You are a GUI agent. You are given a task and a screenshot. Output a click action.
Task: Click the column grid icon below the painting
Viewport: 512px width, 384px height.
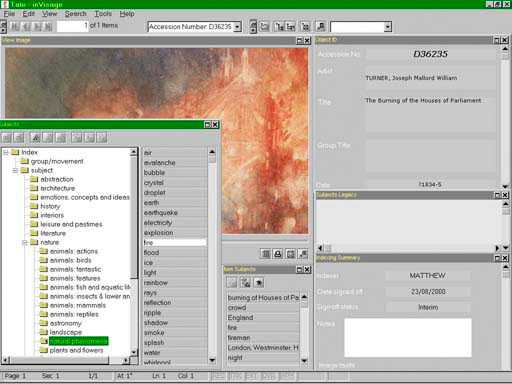point(266,254)
